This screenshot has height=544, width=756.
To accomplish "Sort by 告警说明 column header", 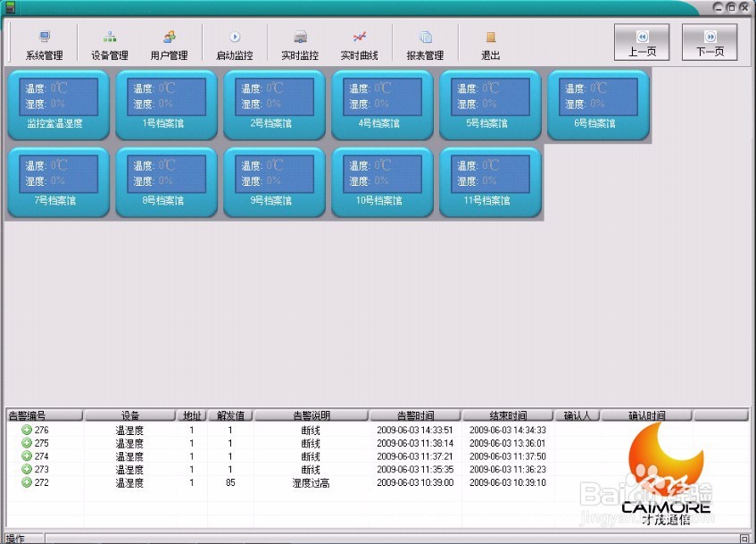I will pos(312,415).
